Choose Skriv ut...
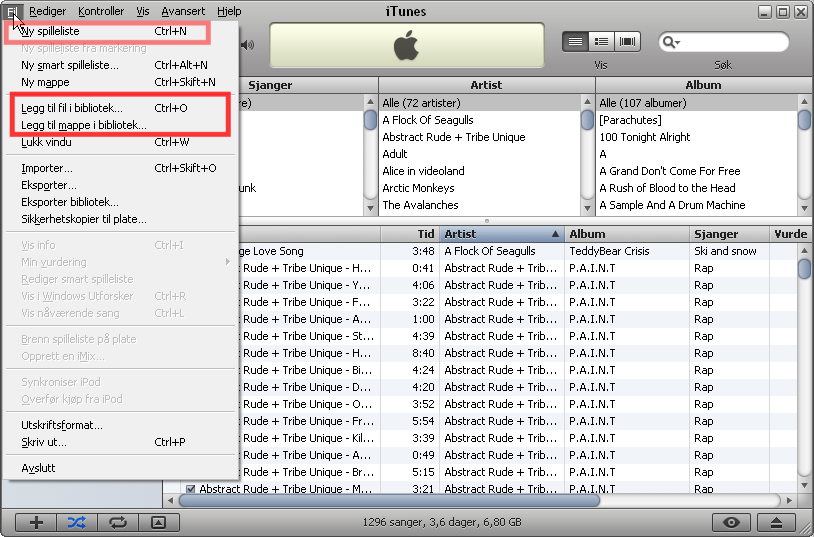 click(120, 442)
